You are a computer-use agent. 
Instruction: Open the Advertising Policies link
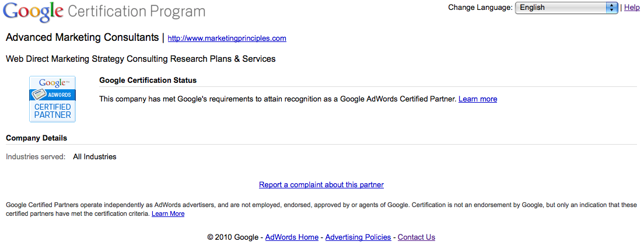[358, 237]
